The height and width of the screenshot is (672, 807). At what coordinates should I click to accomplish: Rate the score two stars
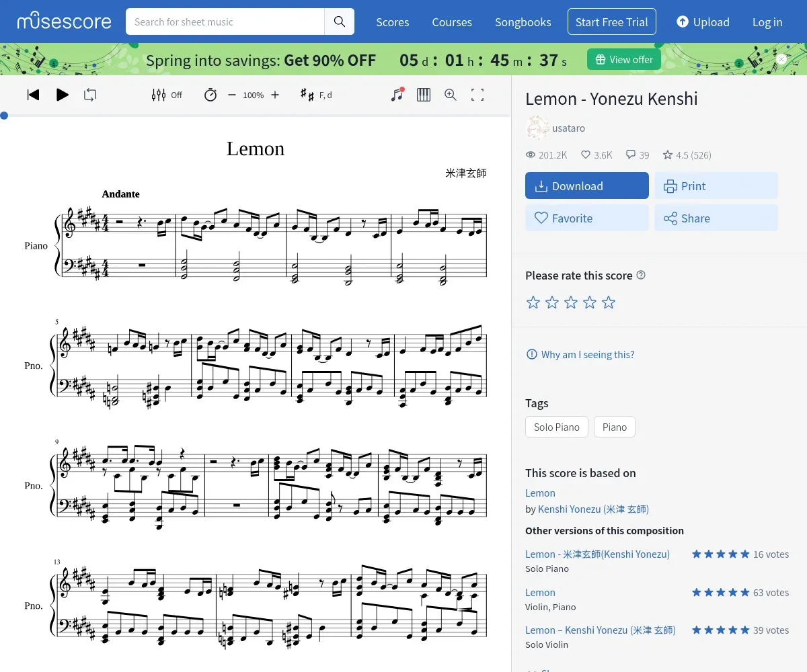(552, 302)
